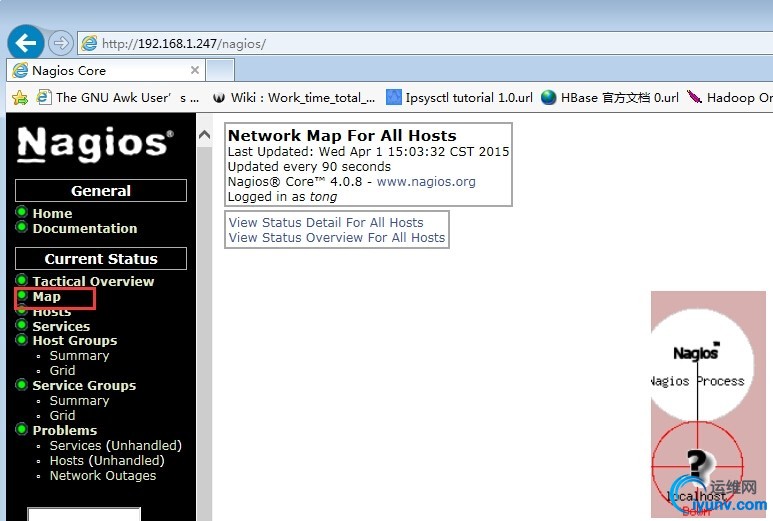This screenshot has width=773, height=521.
Task: Select the Nagios Core browser tab
Action: pyautogui.click(x=106, y=70)
